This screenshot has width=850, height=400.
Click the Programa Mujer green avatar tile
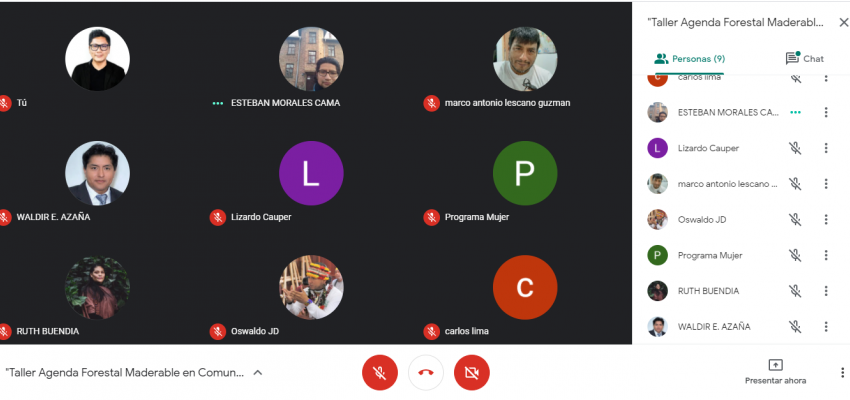coord(524,173)
